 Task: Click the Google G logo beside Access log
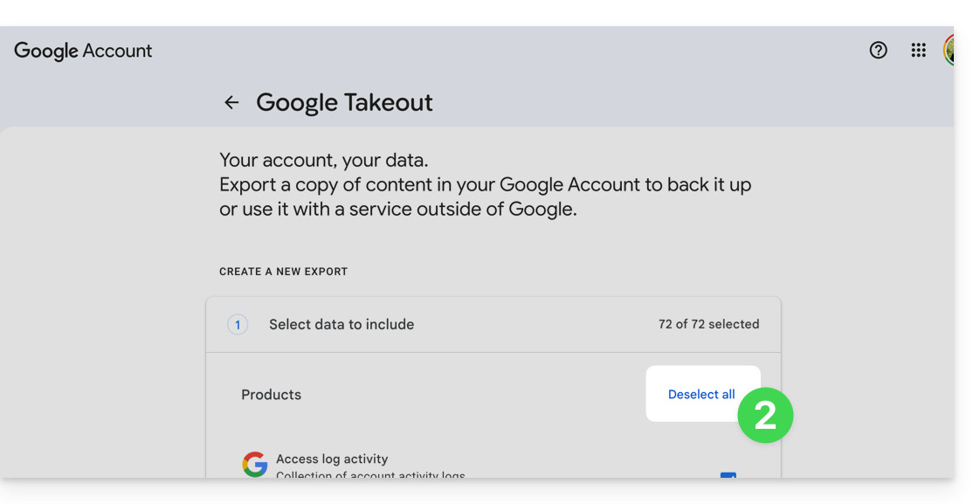click(255, 465)
